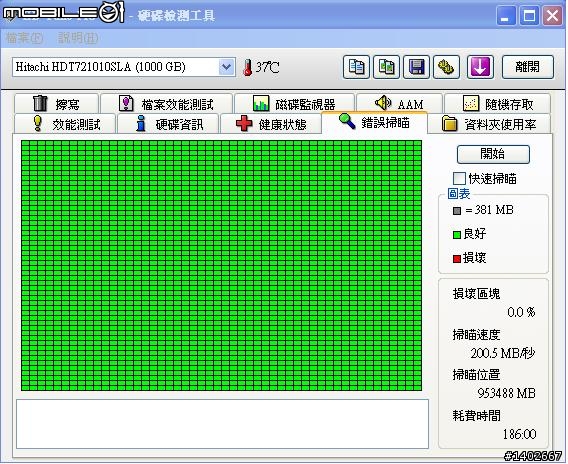This screenshot has width=568, height=464.
Task: Click the 186:00 elapsed time value
Action: click(519, 434)
